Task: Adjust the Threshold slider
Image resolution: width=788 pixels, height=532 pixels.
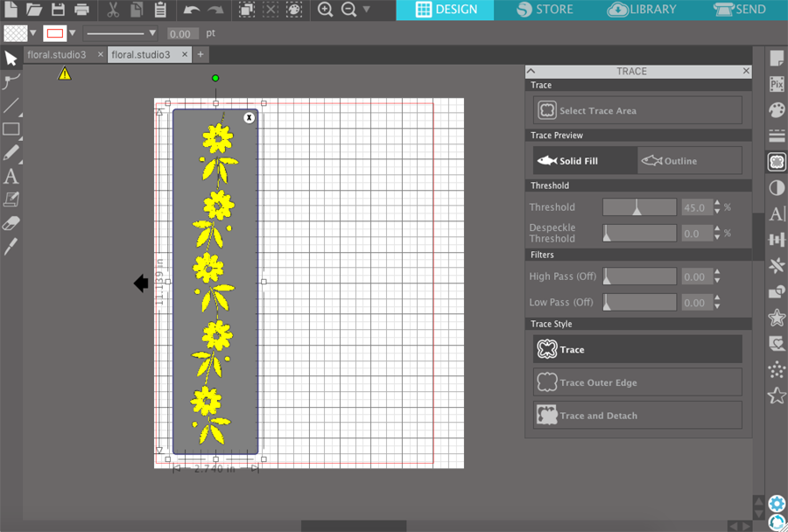Action: point(639,207)
